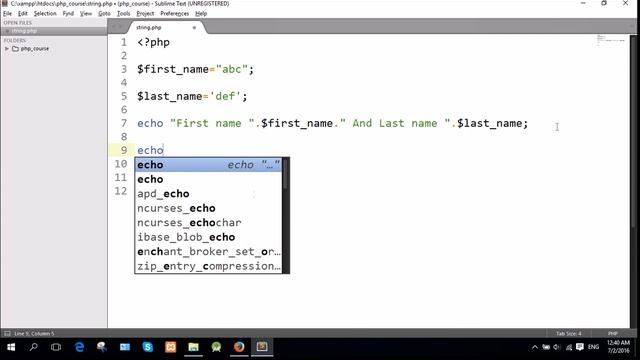Click the line and column status text

(x=34, y=333)
